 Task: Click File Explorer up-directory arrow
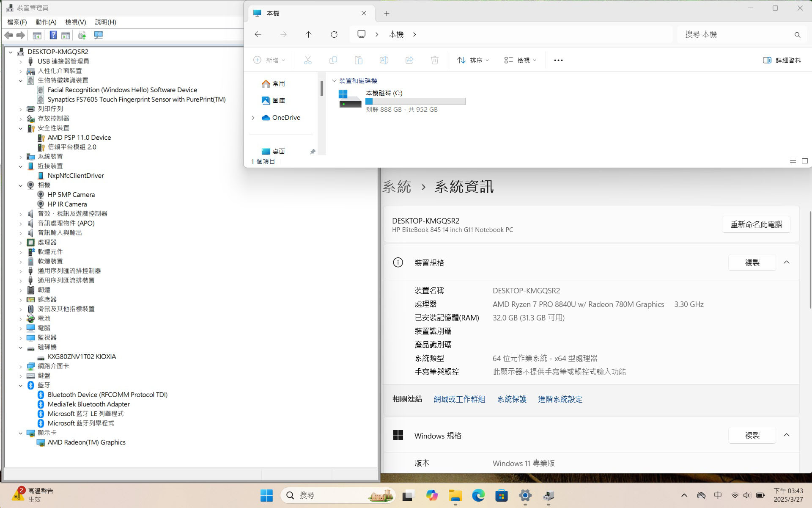(x=308, y=34)
